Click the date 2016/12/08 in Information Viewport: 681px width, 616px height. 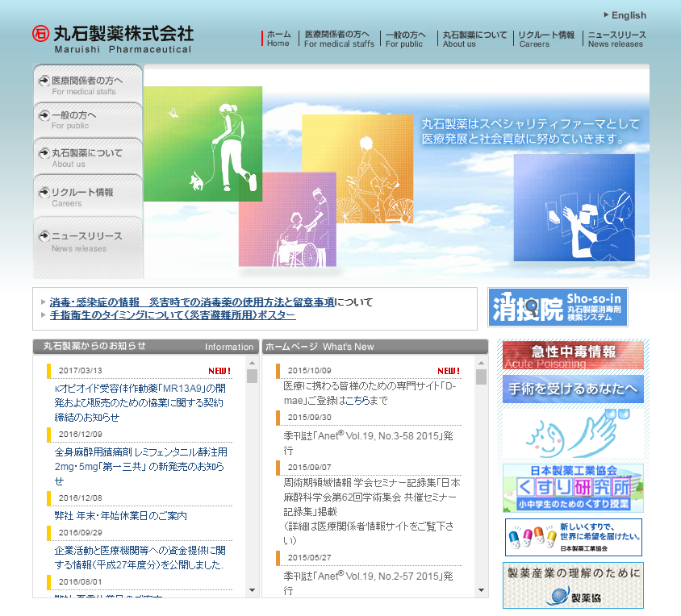point(81,498)
